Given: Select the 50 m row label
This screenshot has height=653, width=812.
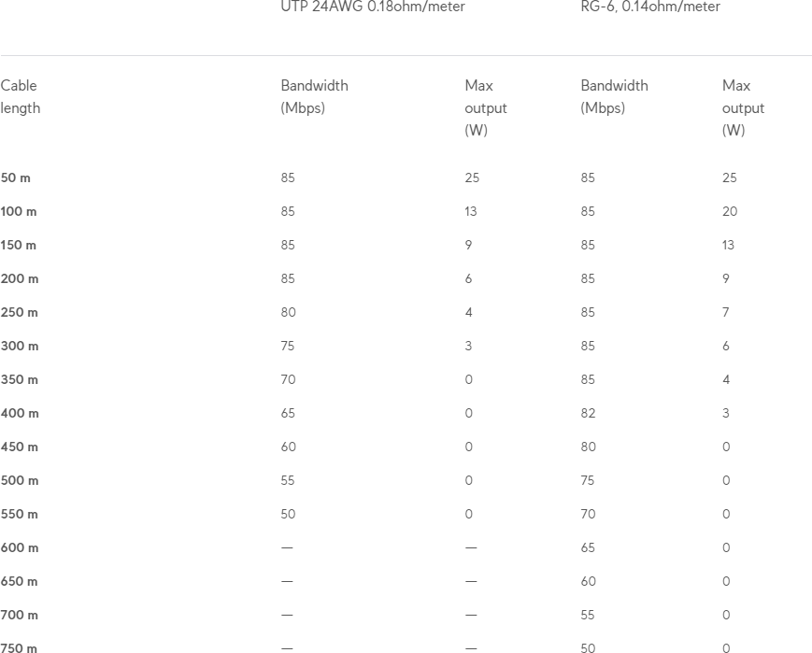Looking at the screenshot, I should pos(15,177).
